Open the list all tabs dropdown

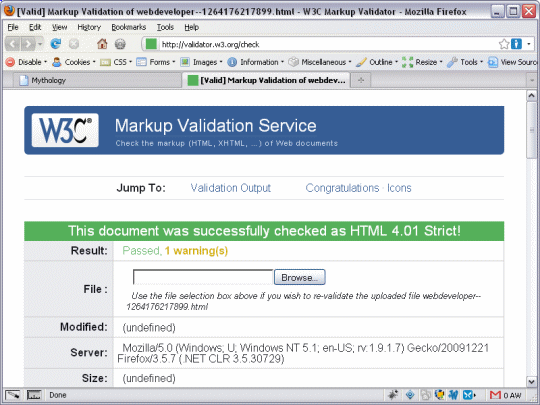tap(532, 80)
